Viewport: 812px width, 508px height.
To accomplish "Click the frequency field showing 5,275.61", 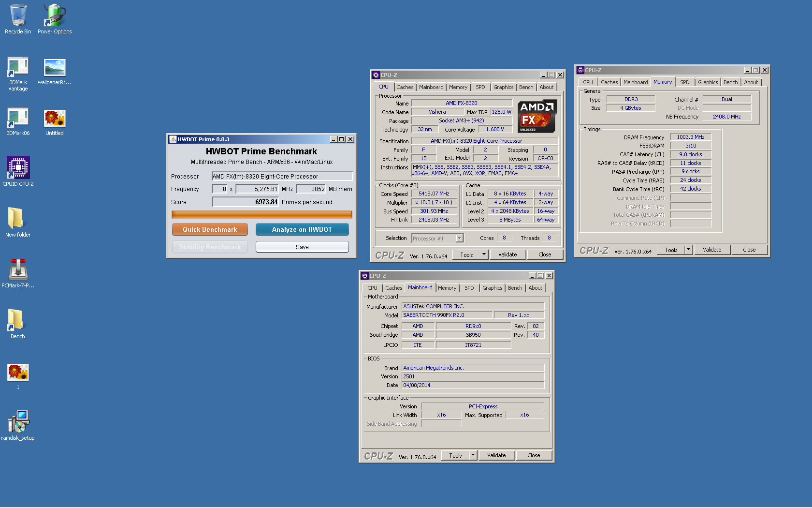I will click(x=257, y=189).
